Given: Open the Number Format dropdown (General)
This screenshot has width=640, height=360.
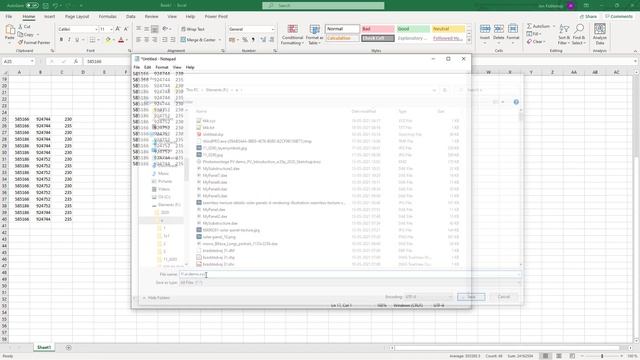Looking at the screenshot, I should pos(251,29).
